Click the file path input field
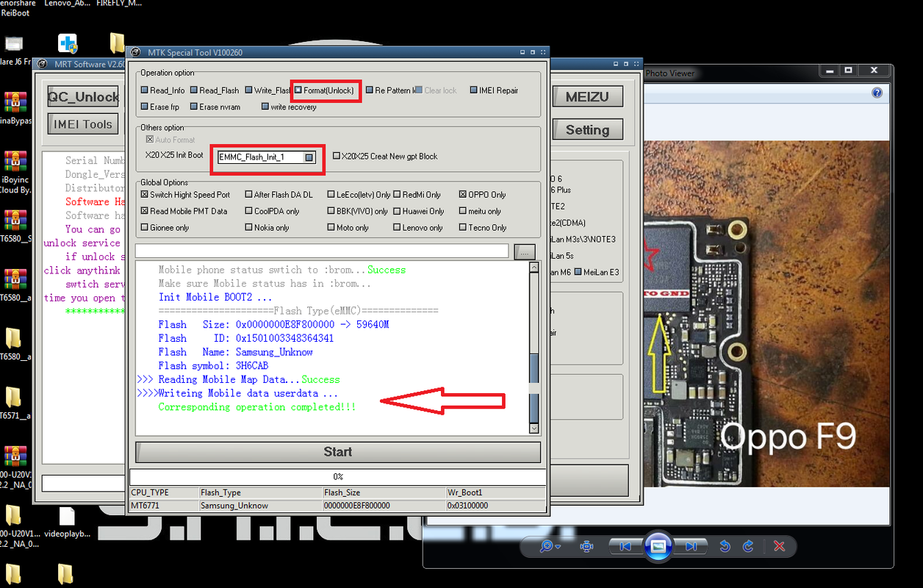This screenshot has height=588, width=923. pos(322,251)
